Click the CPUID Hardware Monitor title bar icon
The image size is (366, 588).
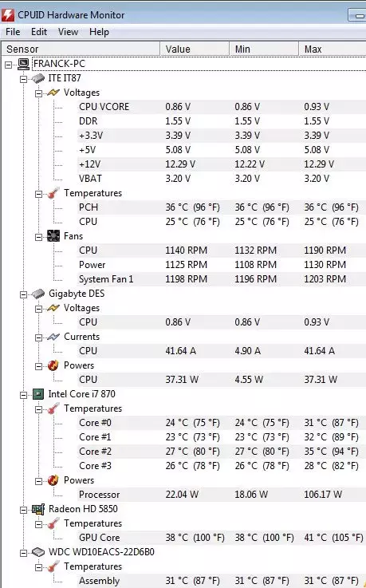tap(8, 15)
